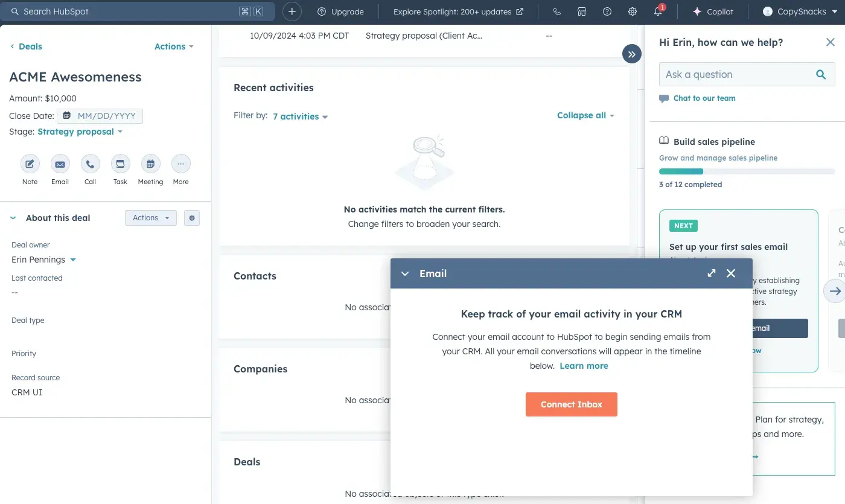This screenshot has height=504, width=845.
Task: Open the notifications bell icon
Action: pyautogui.click(x=658, y=11)
